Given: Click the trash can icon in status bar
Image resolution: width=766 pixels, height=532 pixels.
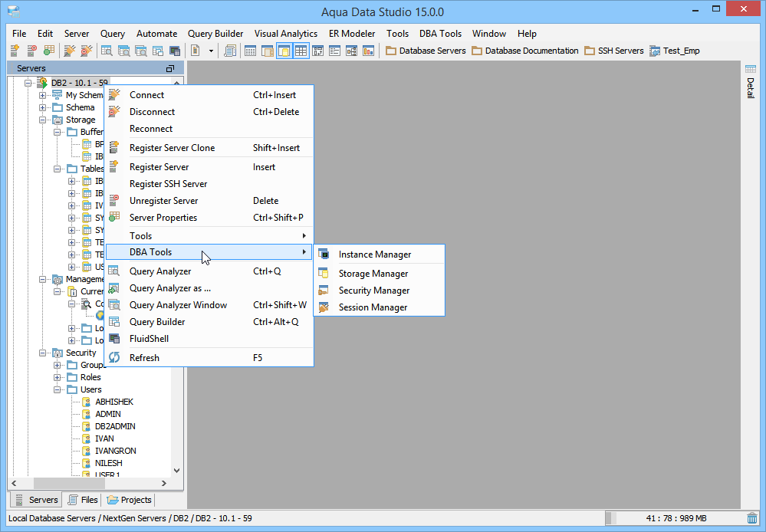Looking at the screenshot, I should pos(752,518).
